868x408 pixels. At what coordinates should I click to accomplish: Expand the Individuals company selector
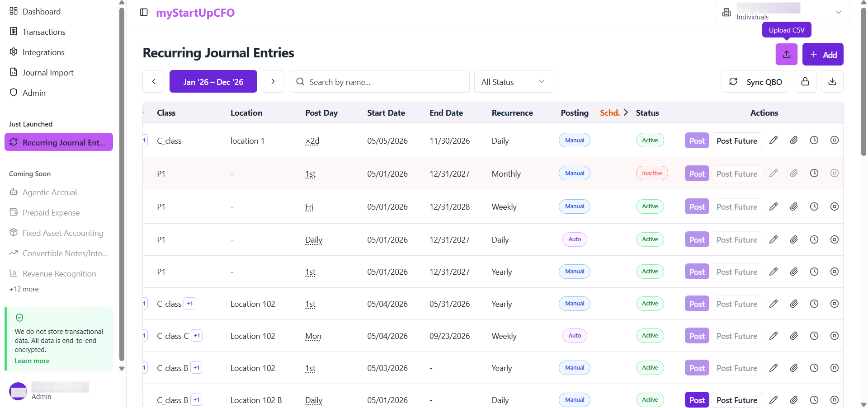click(x=782, y=12)
